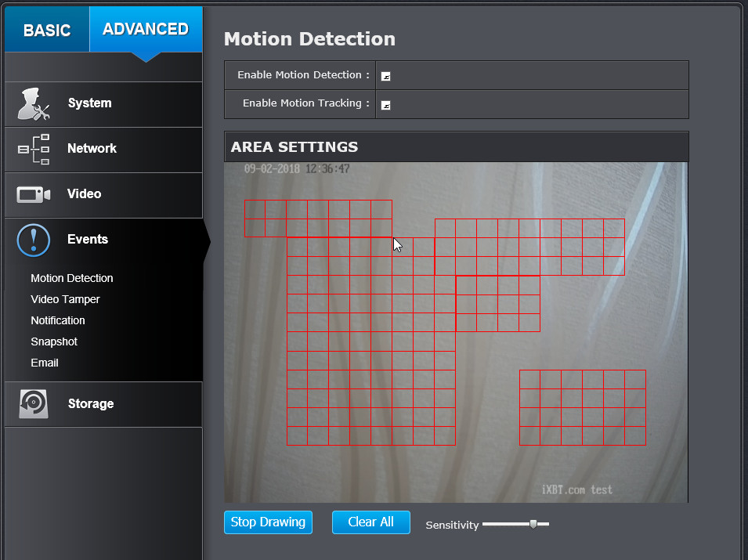Screen dimensions: 748x560
Task: Click the Sensitivity slider handle
Action: [533, 524]
